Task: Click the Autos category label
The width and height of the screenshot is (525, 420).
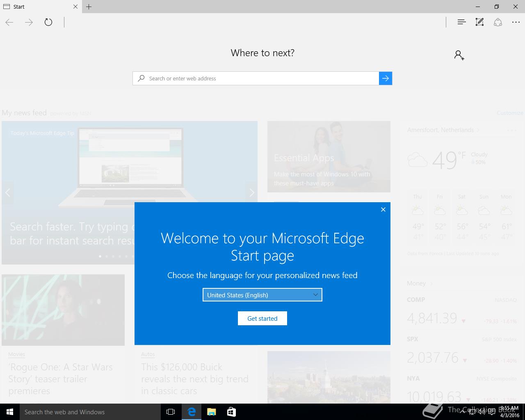Action: point(148,354)
